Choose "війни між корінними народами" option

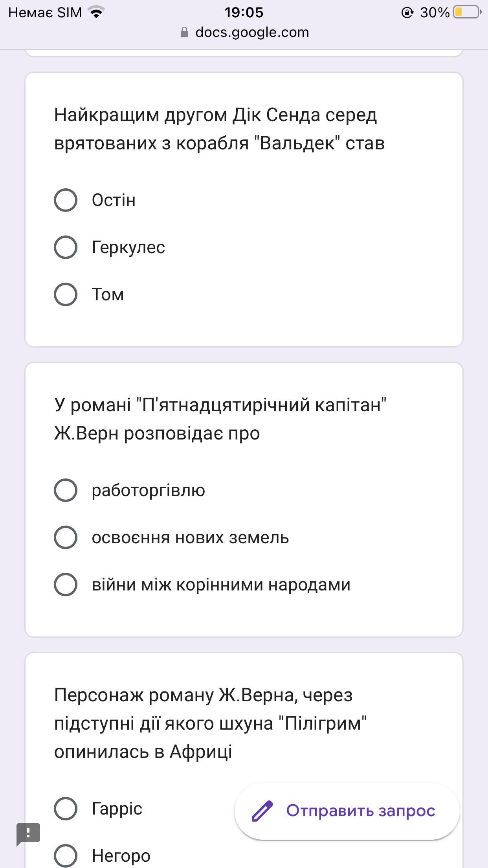[x=66, y=585]
